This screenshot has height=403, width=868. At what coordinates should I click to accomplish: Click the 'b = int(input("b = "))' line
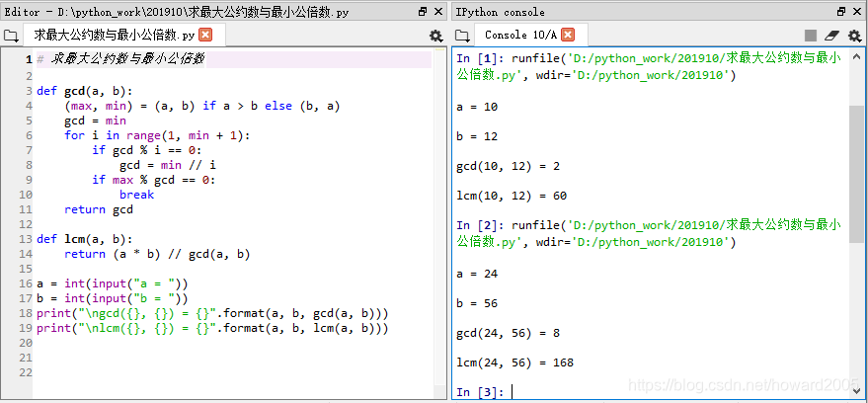pyautogui.click(x=113, y=299)
